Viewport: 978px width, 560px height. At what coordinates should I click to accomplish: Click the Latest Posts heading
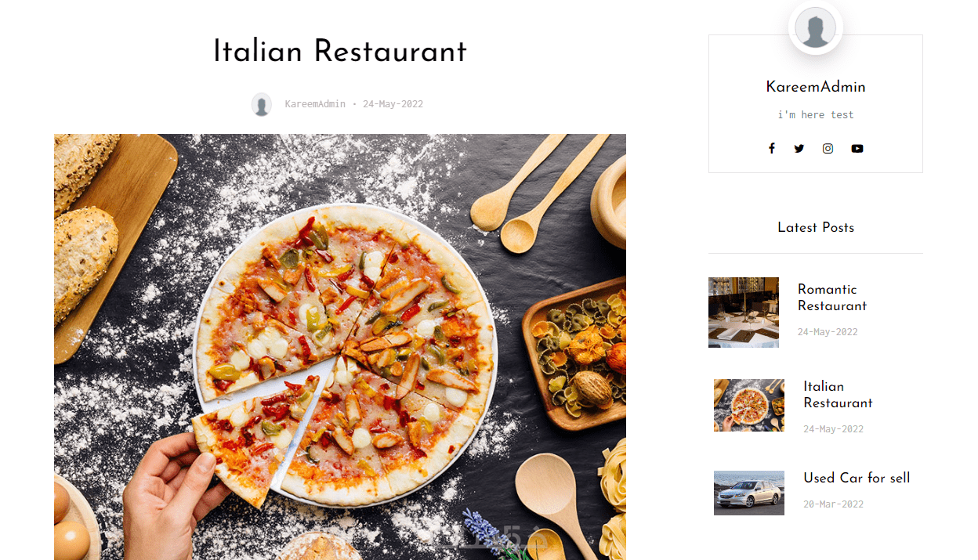point(816,227)
